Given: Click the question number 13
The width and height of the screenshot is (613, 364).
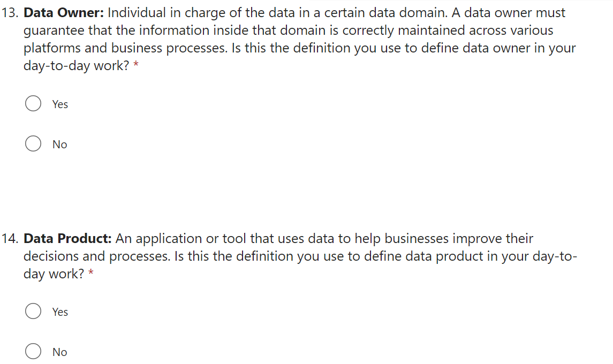Looking at the screenshot, I should point(10,13).
